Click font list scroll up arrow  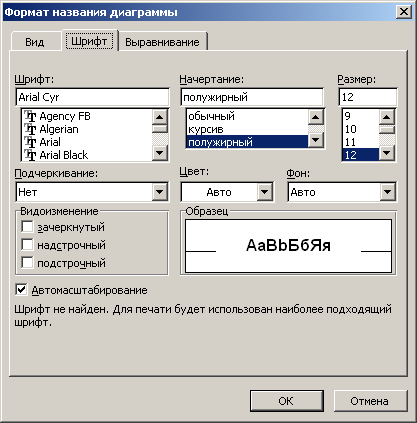160,117
